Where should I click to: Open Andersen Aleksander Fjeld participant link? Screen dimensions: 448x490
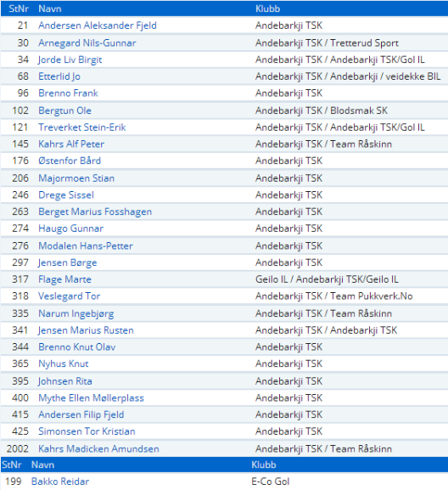pyautogui.click(x=98, y=25)
